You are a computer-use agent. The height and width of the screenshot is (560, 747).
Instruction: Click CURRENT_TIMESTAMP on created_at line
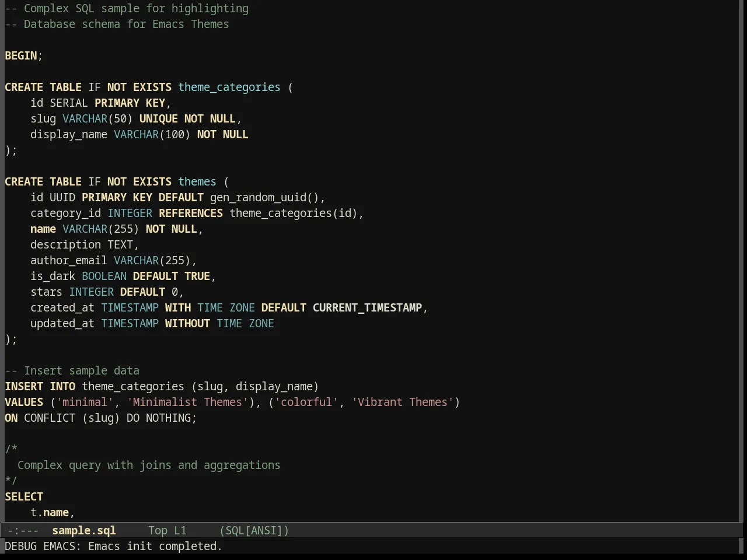pos(367,307)
